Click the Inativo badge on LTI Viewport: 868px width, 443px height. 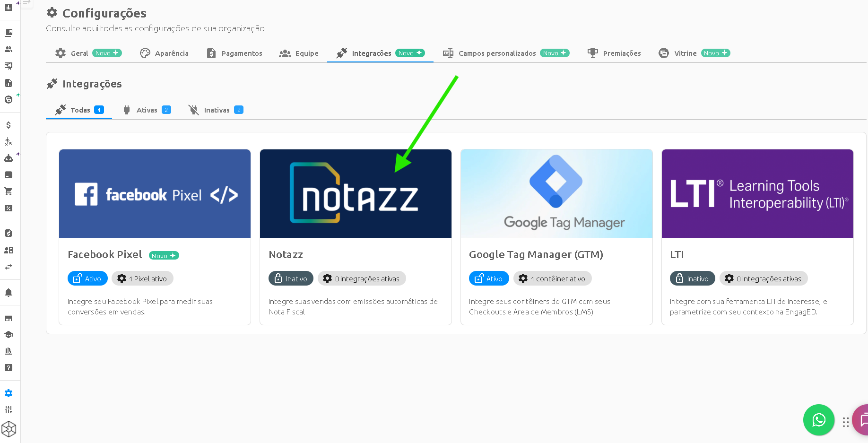pos(692,278)
